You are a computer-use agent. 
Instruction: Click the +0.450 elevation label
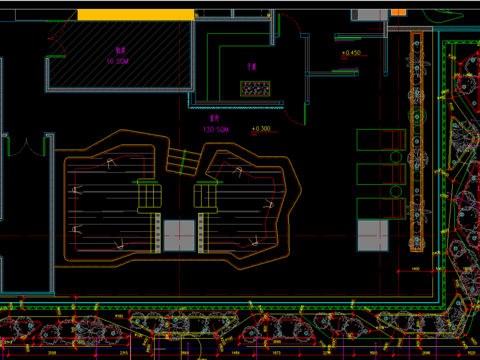tap(351, 53)
